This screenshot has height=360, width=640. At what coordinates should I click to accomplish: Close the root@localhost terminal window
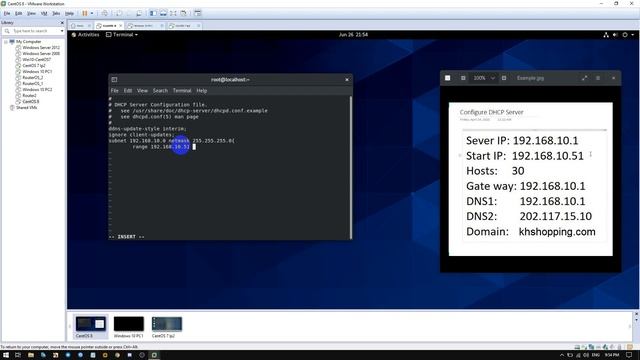pyautogui.click(x=347, y=80)
